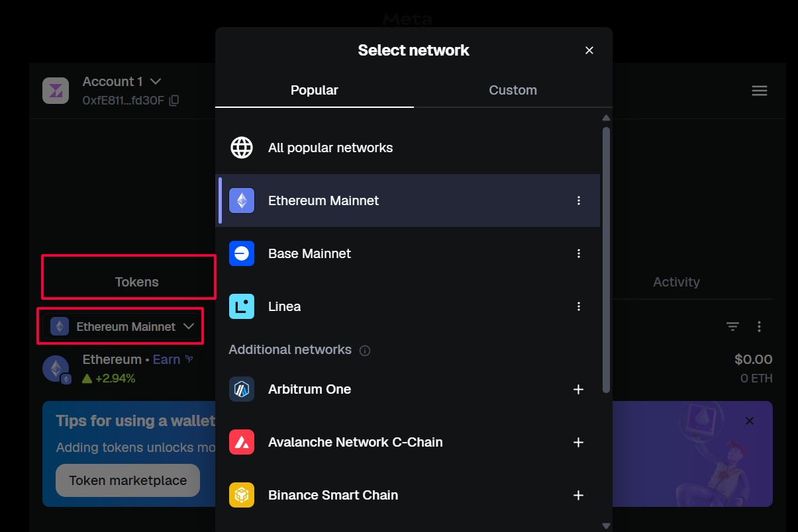
Task: Click the All popular networks text
Action: tap(330, 148)
